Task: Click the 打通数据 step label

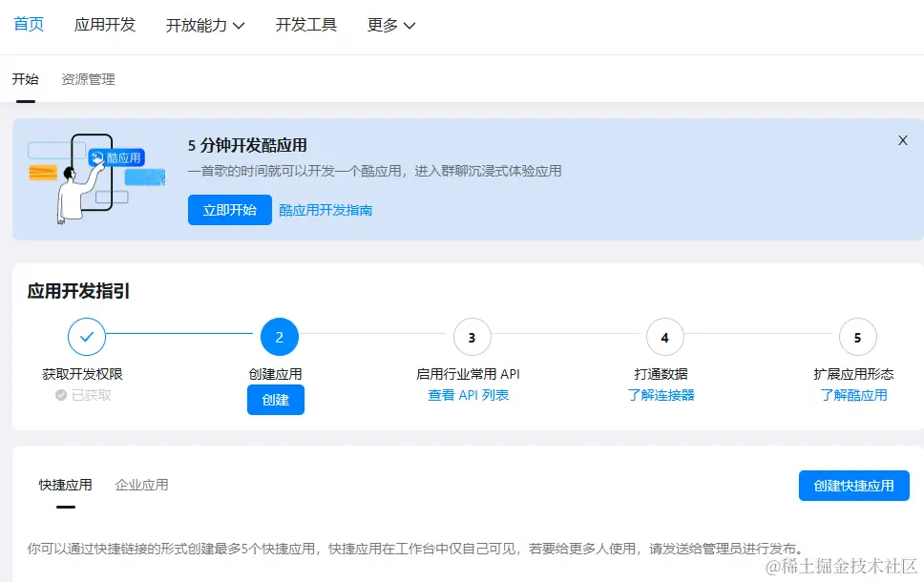Action: (x=661, y=374)
